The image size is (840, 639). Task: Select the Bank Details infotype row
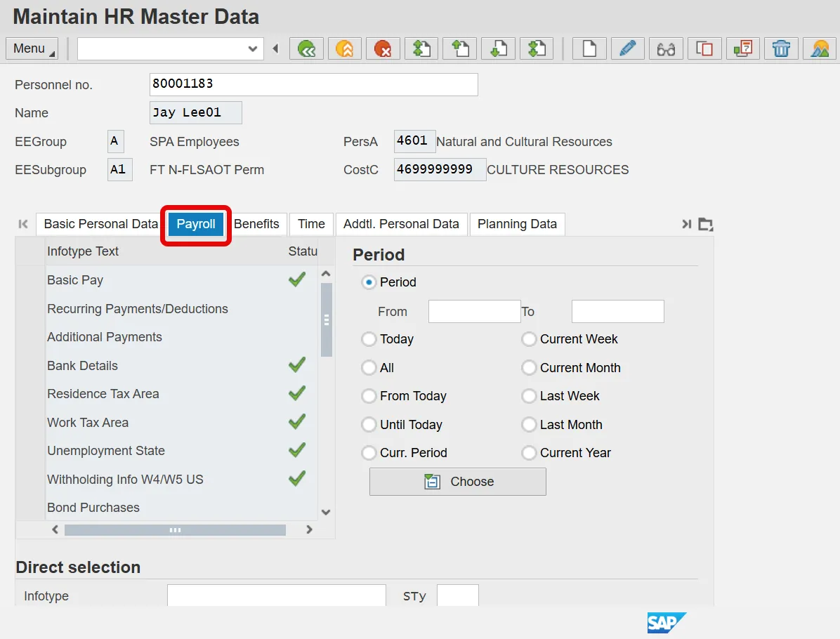click(x=82, y=366)
